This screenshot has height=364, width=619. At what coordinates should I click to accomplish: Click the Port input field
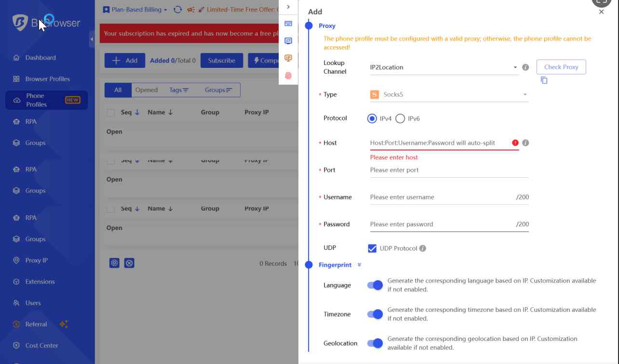448,170
